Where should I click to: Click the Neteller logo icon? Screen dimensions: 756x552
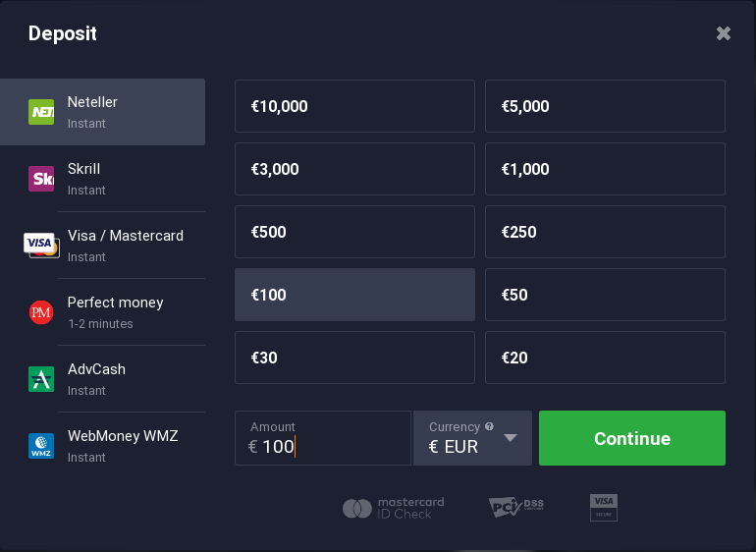tap(41, 112)
